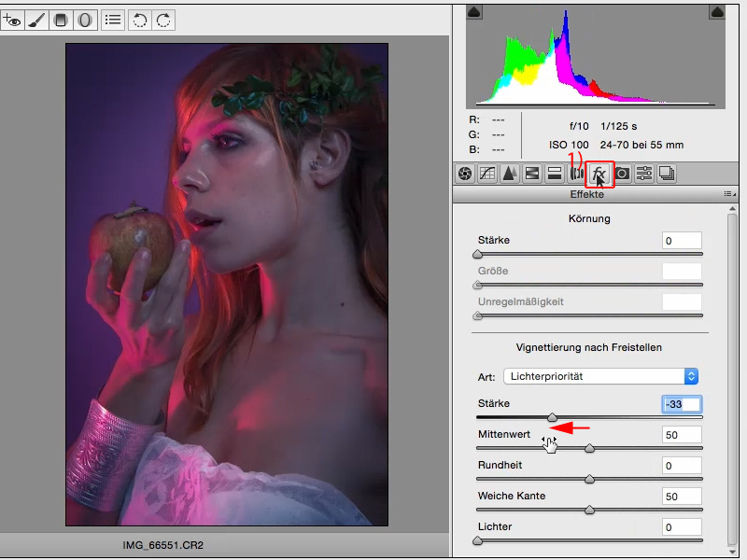Open the Snapshots tab
Image resolution: width=747 pixels, height=560 pixels.
click(x=666, y=173)
